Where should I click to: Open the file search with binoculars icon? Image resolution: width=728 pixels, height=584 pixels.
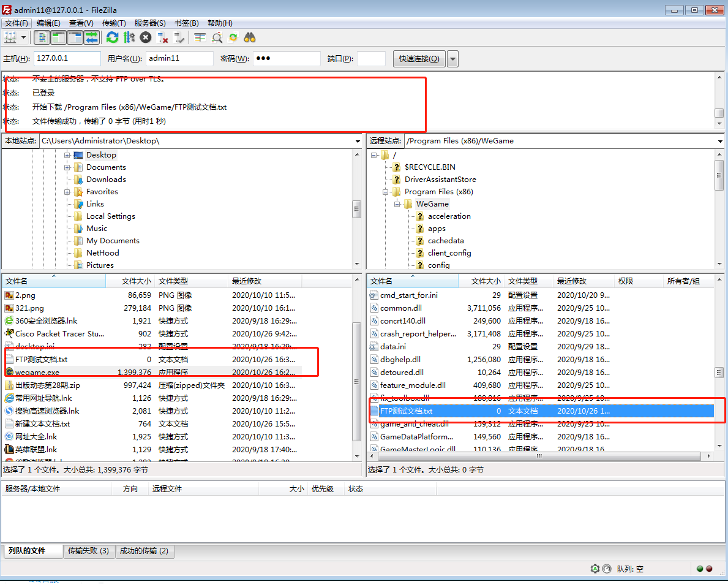coord(250,37)
